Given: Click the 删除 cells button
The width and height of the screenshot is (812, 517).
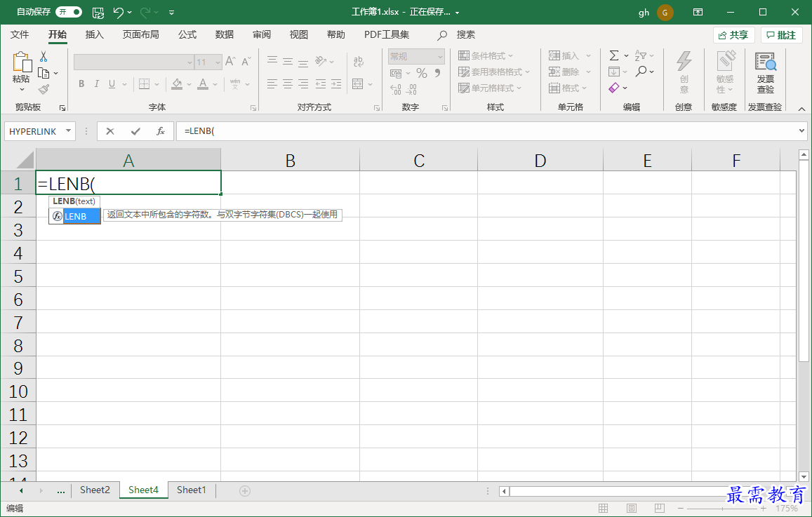Looking at the screenshot, I should click(564, 72).
